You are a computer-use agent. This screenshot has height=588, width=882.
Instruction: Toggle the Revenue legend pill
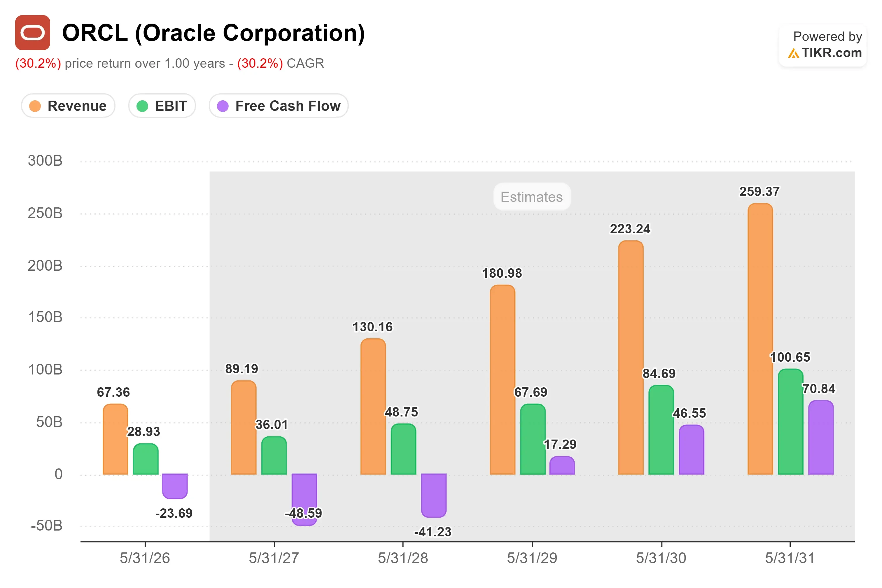tap(68, 106)
